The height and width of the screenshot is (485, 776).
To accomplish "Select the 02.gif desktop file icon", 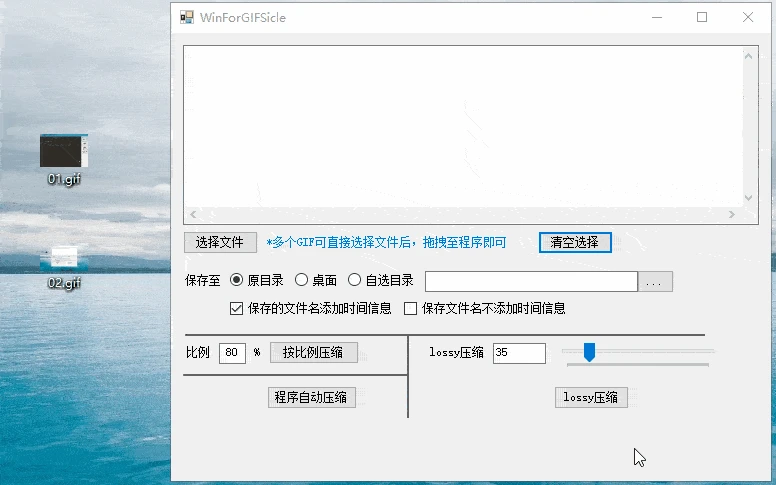I will tap(64, 268).
